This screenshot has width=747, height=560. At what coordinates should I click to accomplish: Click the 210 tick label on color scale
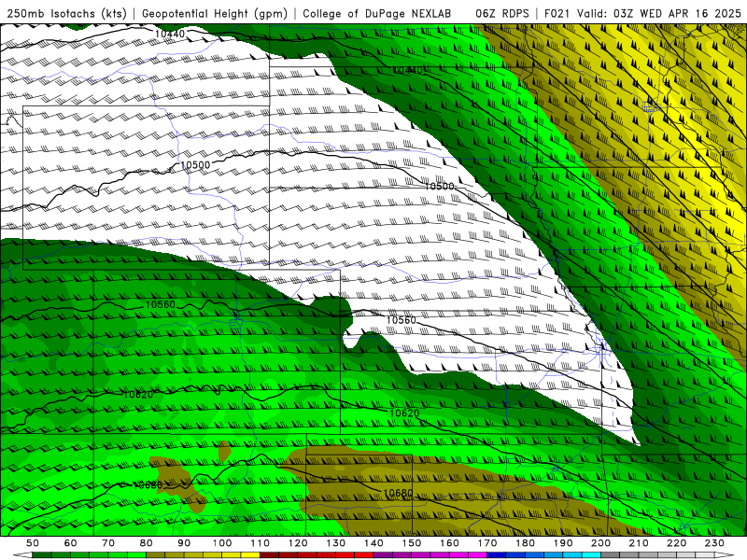pyautogui.click(x=639, y=543)
